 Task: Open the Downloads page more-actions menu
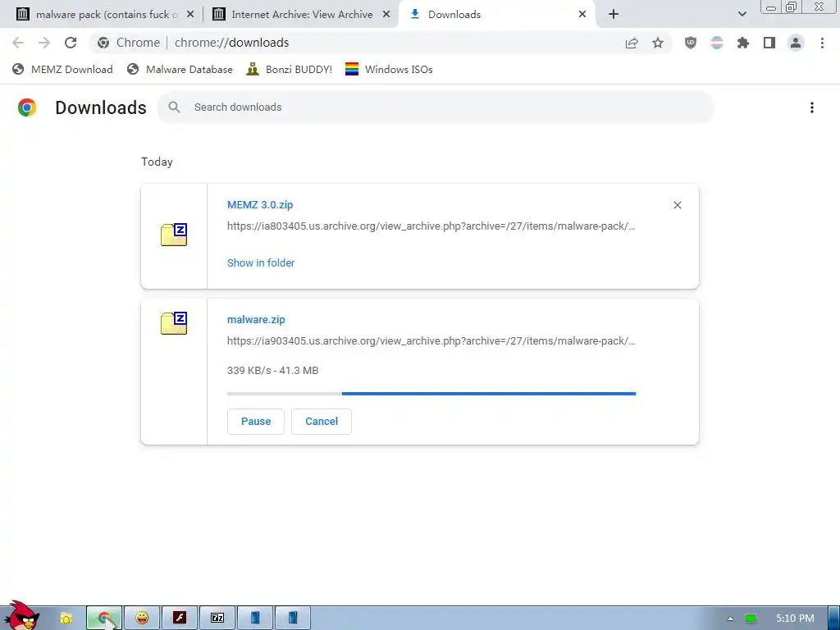pyautogui.click(x=812, y=107)
